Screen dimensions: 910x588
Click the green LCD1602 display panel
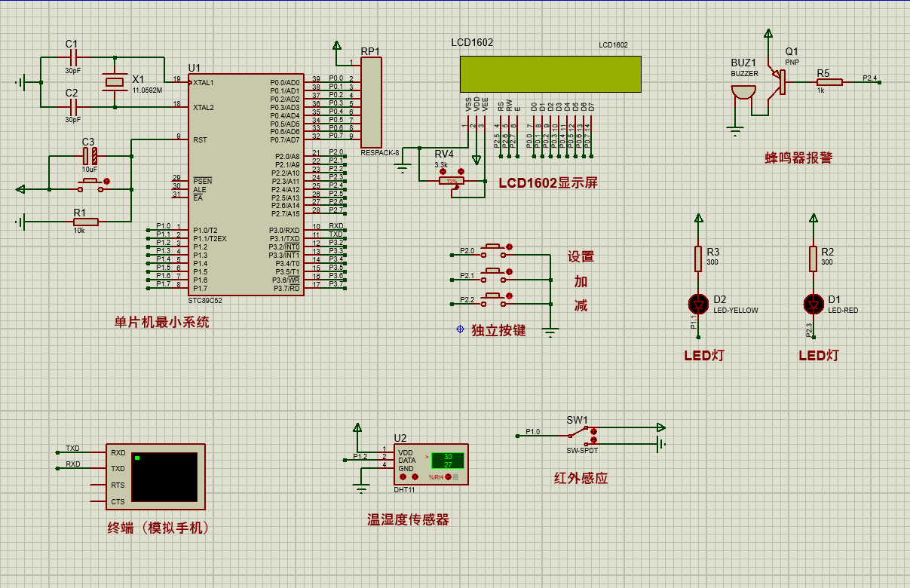pyautogui.click(x=550, y=74)
